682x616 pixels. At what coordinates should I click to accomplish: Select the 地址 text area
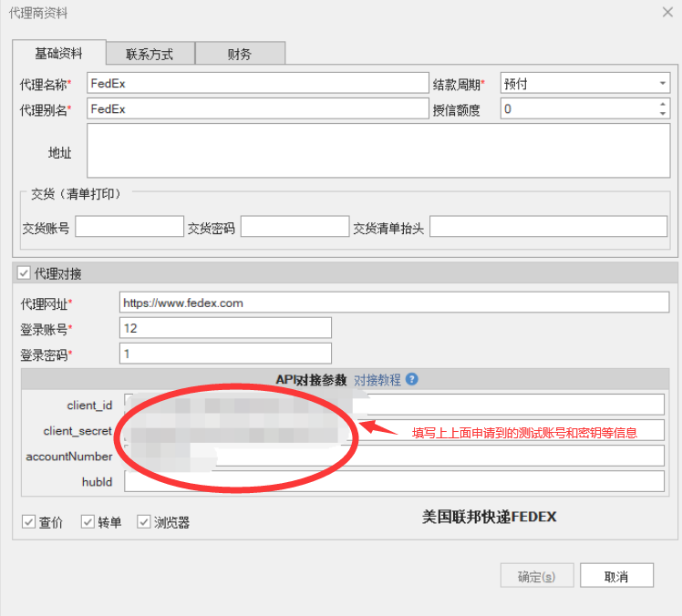(x=377, y=151)
